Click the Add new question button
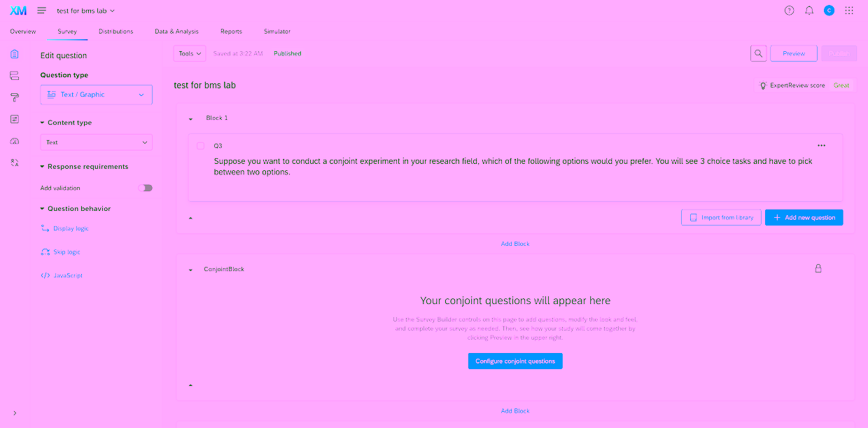This screenshot has height=428, width=868. (x=804, y=218)
